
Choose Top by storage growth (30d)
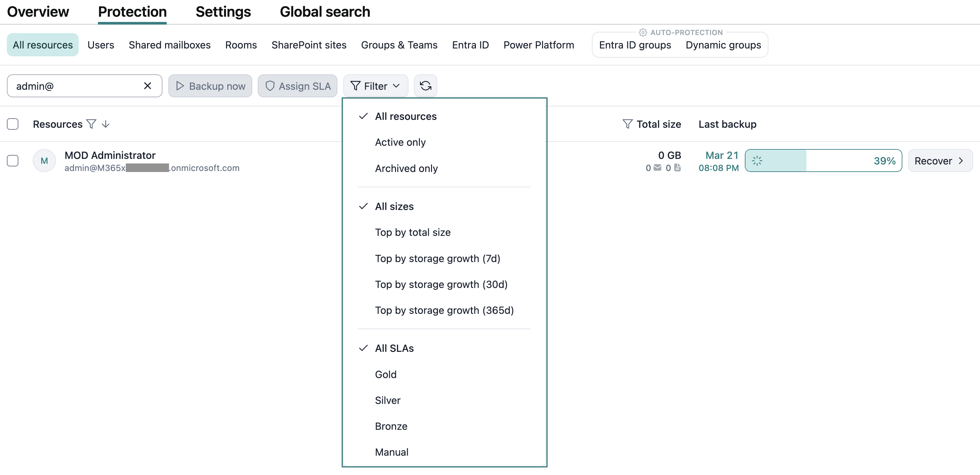click(x=441, y=284)
